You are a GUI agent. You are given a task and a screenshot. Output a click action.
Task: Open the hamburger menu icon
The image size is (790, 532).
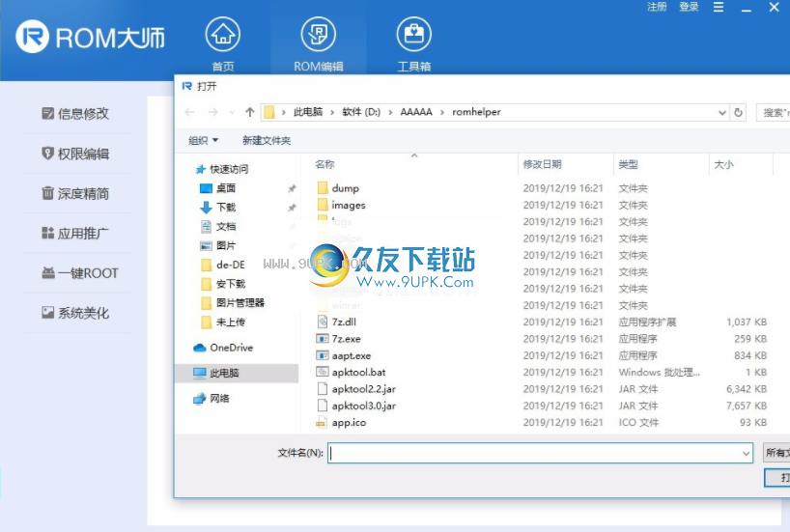click(719, 7)
